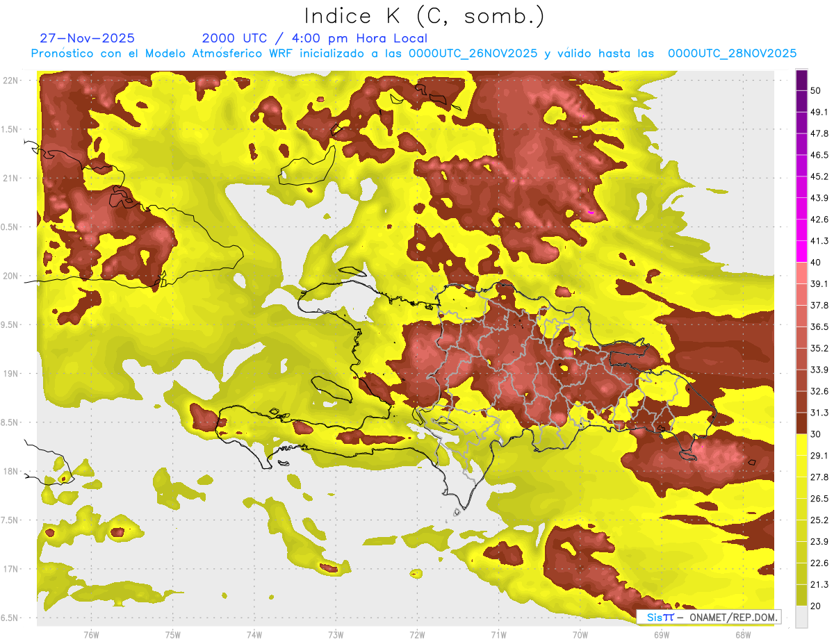Click the "19N" latitude label
834x644 pixels.
[12, 373]
